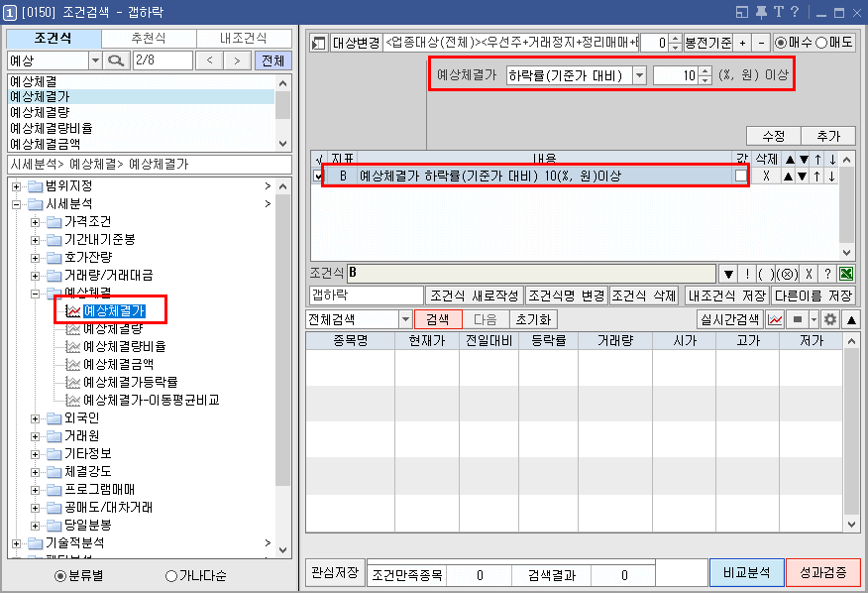Click the pin icon in the title bar
Image resolution: width=868 pixels, height=593 pixels.
click(x=761, y=11)
